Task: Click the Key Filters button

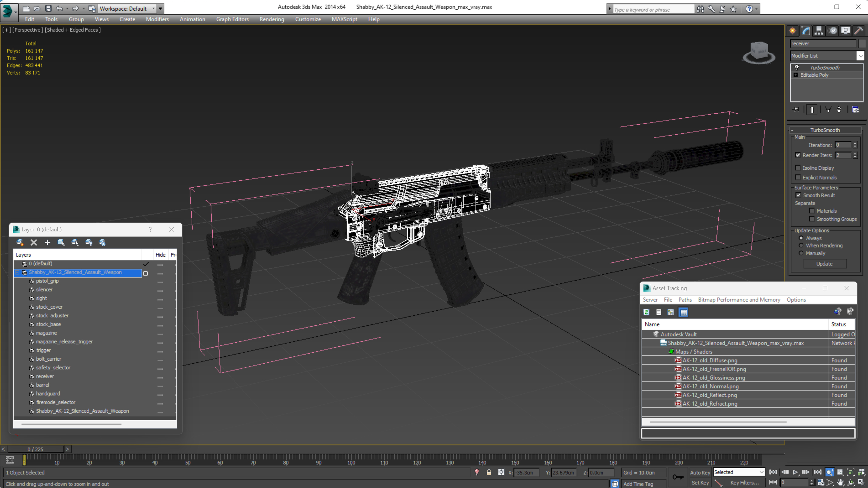Action: tap(745, 483)
